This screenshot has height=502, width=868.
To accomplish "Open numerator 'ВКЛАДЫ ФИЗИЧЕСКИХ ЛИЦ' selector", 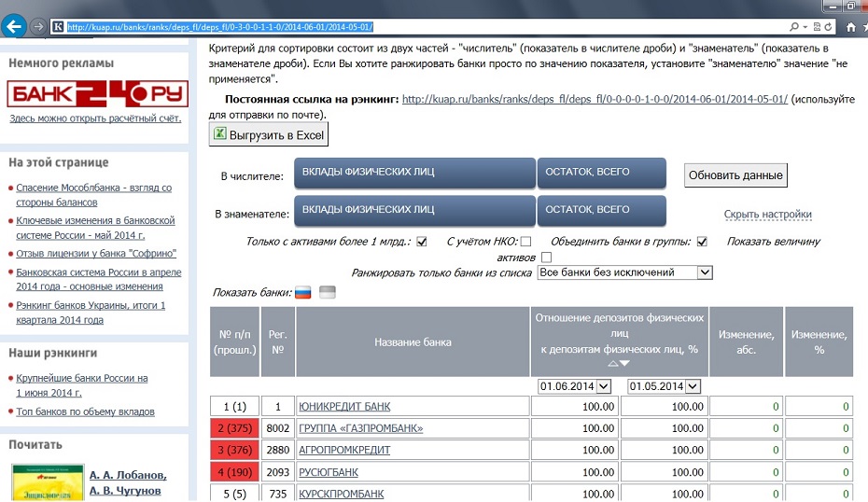I will (413, 174).
